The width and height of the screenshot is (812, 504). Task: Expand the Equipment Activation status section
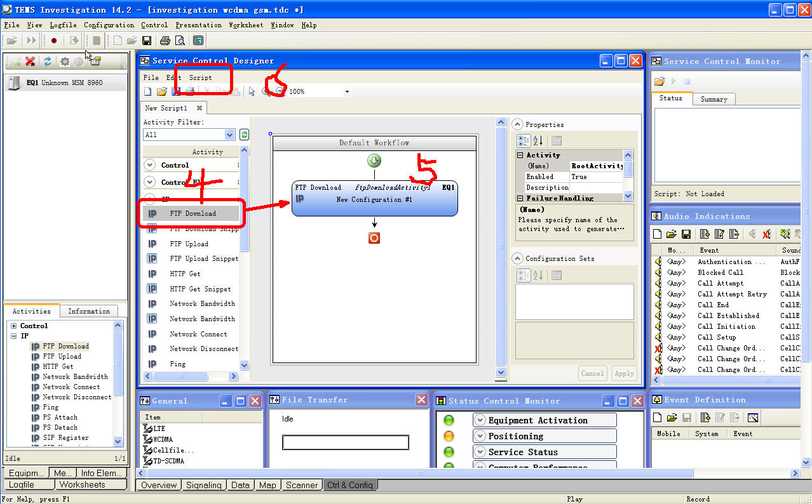pyautogui.click(x=481, y=420)
